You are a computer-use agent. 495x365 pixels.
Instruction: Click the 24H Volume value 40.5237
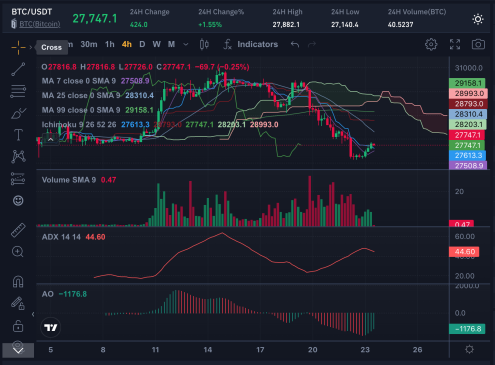tap(400, 25)
